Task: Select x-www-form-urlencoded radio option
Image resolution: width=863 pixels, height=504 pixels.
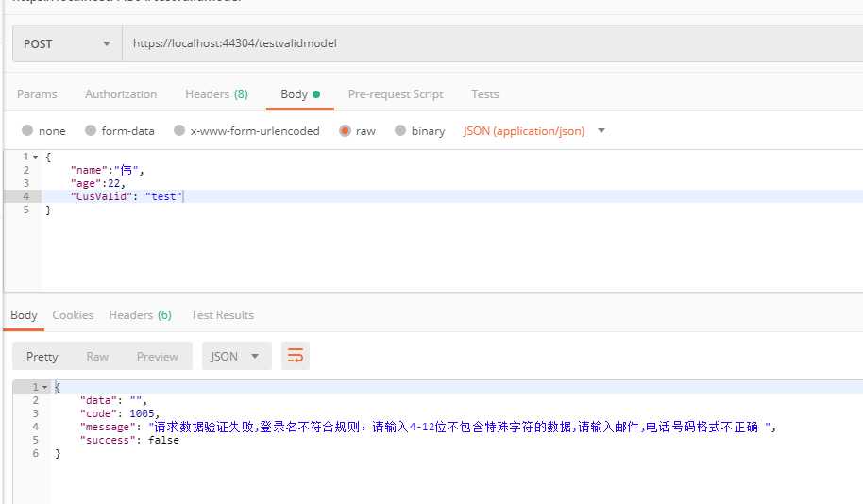Action: [178, 130]
